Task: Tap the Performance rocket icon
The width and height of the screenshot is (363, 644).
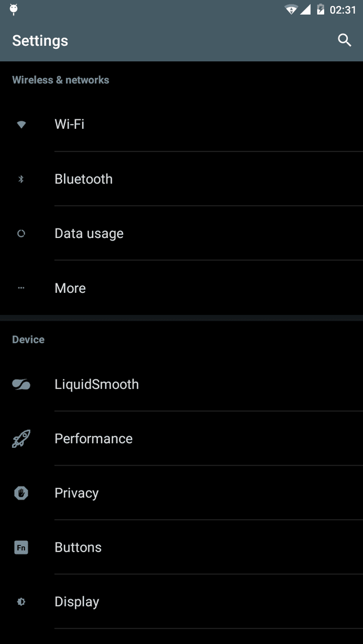Action: (21, 439)
